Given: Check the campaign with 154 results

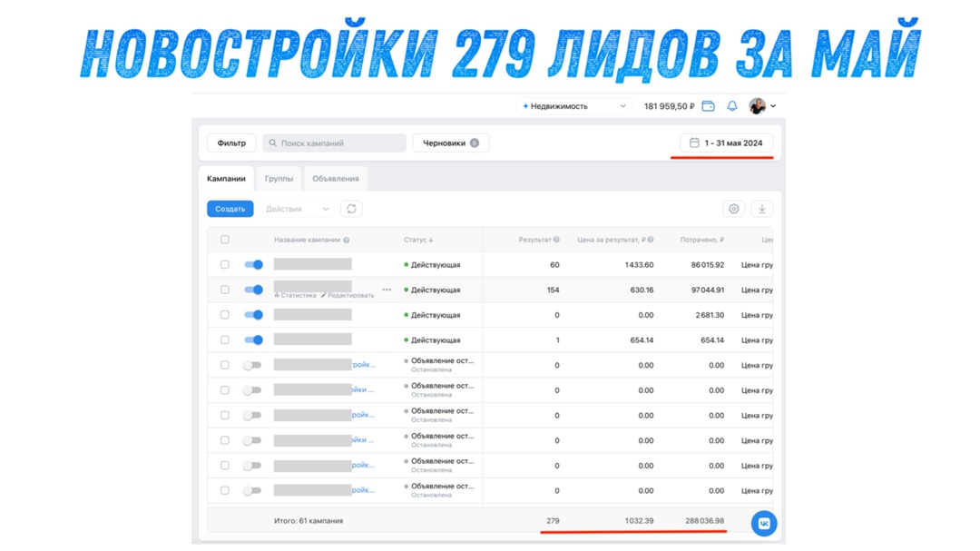Looking at the screenshot, I should tap(225, 290).
